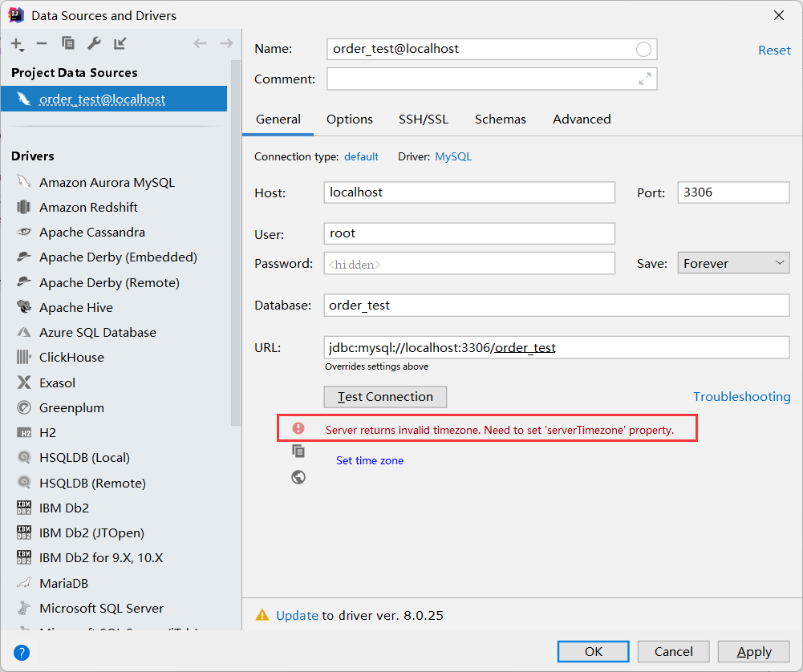Select the Apache Derby (Remote) driver

point(116,282)
